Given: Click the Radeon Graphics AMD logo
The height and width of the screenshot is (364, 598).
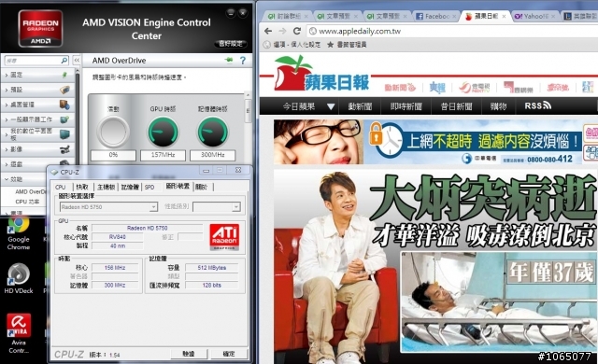Looking at the screenshot, I should pyautogui.click(x=40, y=29).
